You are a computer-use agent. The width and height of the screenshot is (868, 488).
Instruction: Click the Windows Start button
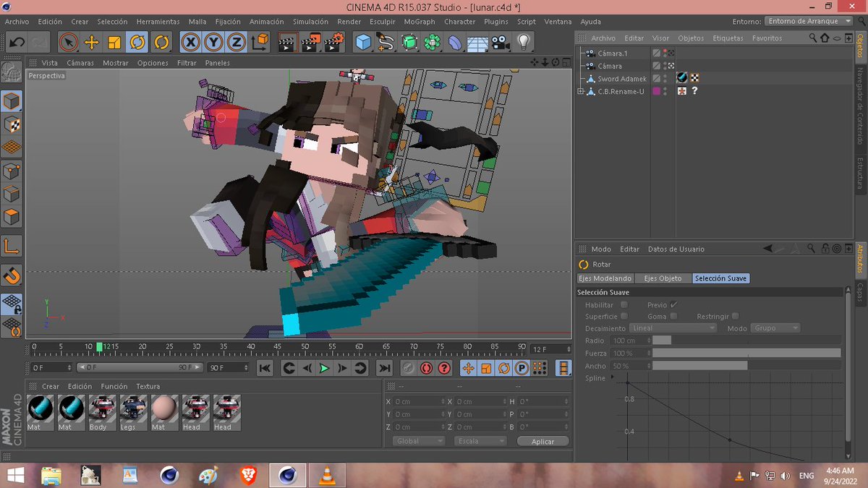point(14,475)
